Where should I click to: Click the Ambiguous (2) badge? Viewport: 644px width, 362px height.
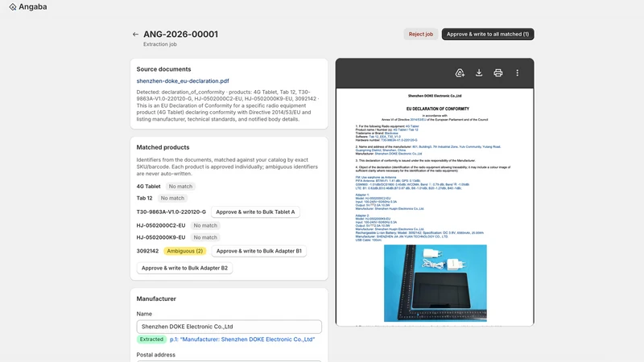[185, 251]
